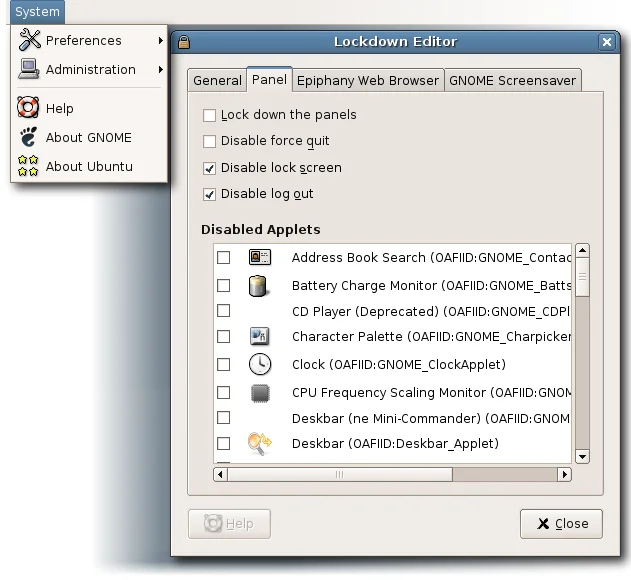
Task: Click the Character Palette applet icon
Action: pos(260,336)
